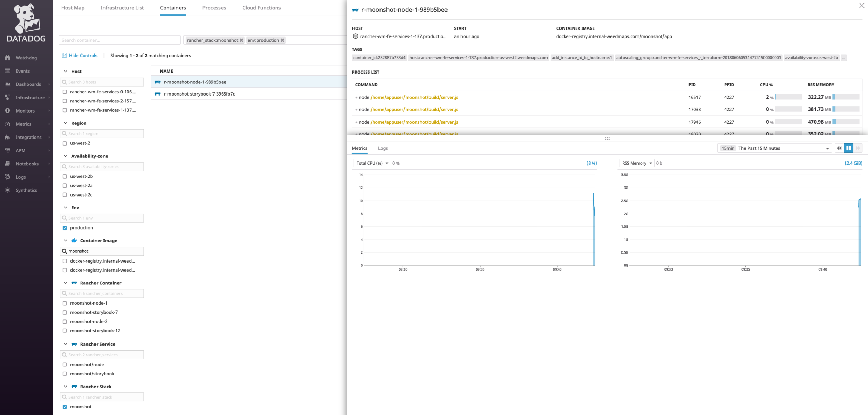Step back in time with rewind icon
868x415 pixels.
point(839,148)
